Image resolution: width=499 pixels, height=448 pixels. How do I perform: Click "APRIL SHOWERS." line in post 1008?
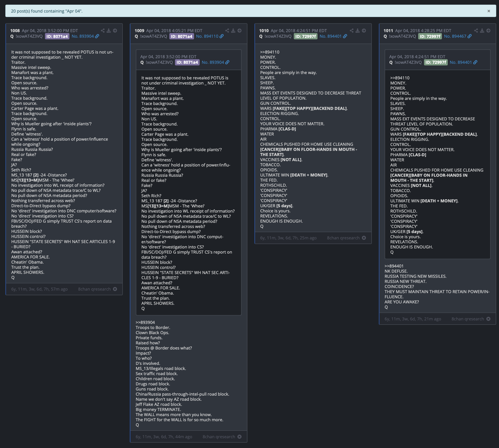28,272
